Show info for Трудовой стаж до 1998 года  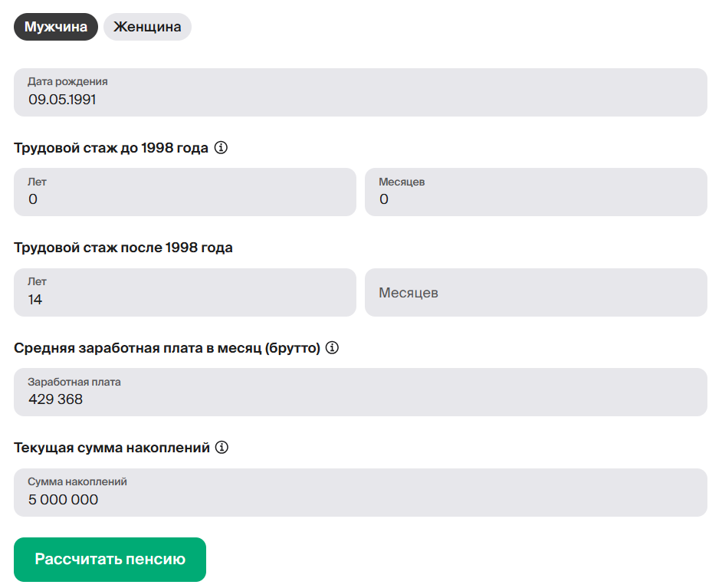(x=221, y=148)
